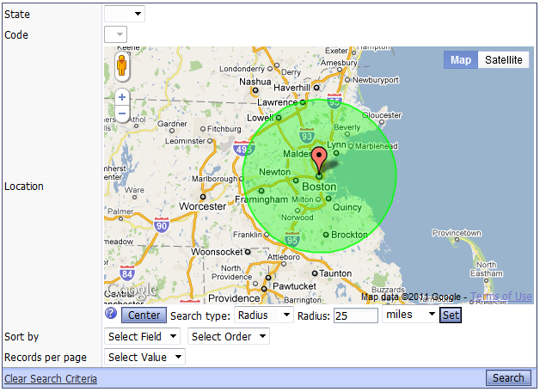The image size is (540, 392).
Task: Click the Providence label on the map
Action: pyautogui.click(x=234, y=298)
